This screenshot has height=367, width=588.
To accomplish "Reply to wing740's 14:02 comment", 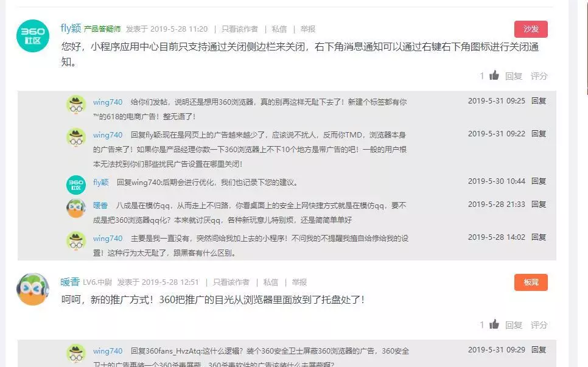I will [x=539, y=237].
